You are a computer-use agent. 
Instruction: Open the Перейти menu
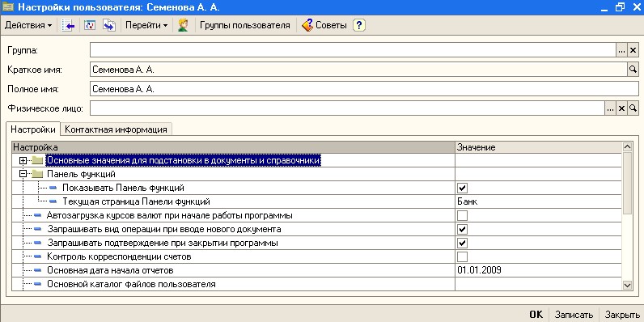(x=146, y=25)
